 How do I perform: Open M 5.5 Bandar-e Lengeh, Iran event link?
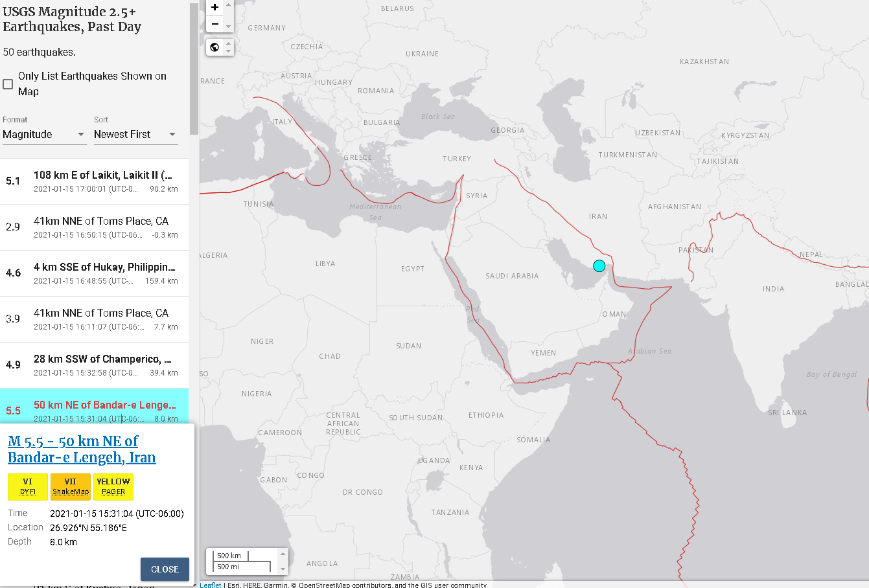tap(82, 449)
